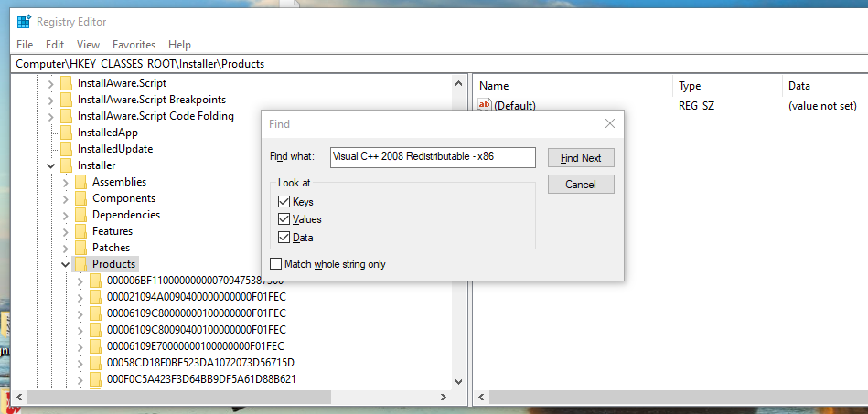
Task: Click the tree pane vertical scroll up arrow
Action: tap(458, 83)
